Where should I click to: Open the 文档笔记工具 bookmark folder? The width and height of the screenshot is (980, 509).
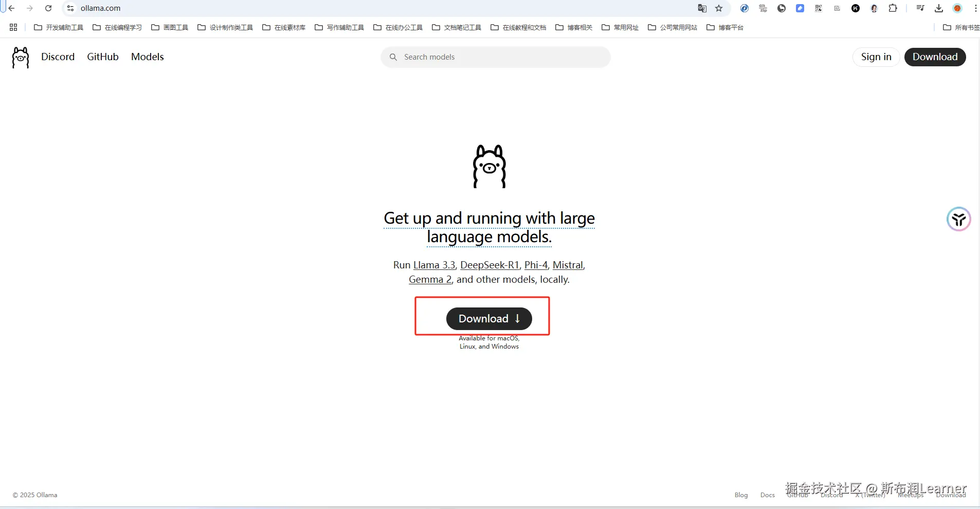pos(457,27)
